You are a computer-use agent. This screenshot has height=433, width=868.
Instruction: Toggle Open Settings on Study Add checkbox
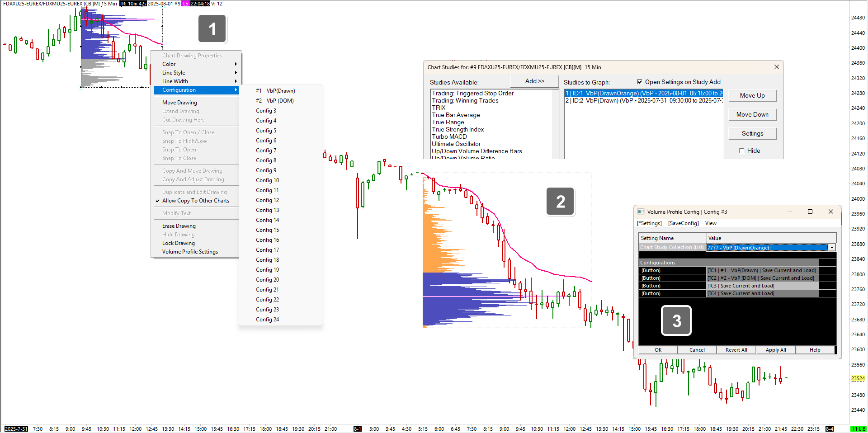coord(639,82)
